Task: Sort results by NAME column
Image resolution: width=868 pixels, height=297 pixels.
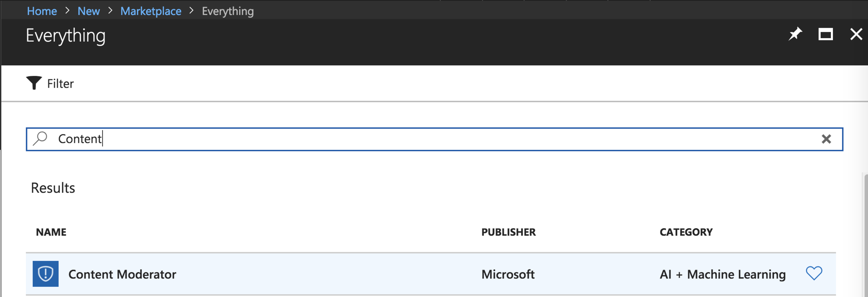Action: click(51, 232)
